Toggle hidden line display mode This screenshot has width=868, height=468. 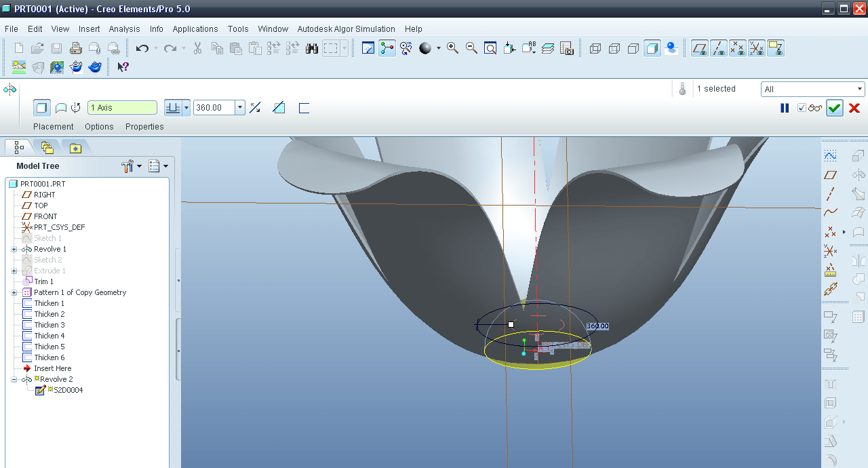click(614, 48)
